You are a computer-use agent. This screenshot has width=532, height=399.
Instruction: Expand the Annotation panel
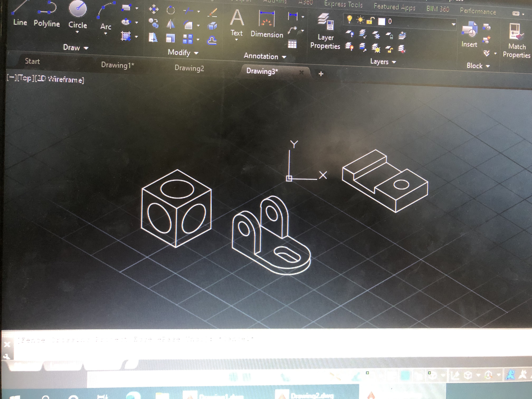(x=265, y=56)
